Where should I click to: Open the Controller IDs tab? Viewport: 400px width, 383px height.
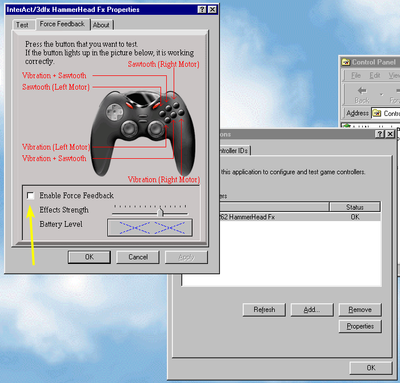[234, 151]
